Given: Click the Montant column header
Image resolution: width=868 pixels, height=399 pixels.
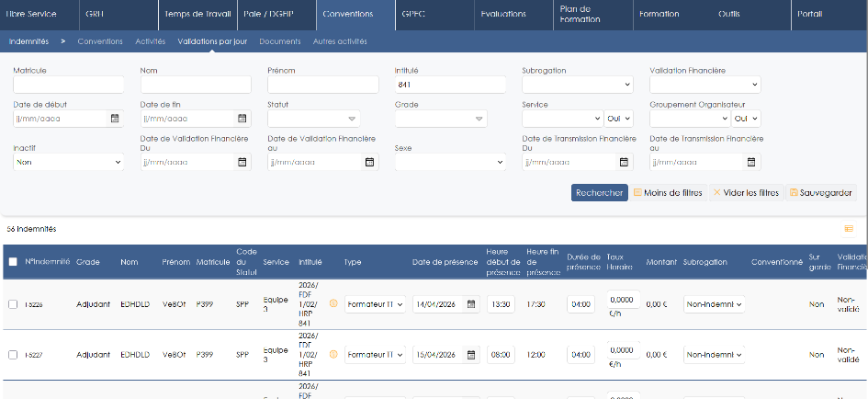Looking at the screenshot, I should click(661, 262).
